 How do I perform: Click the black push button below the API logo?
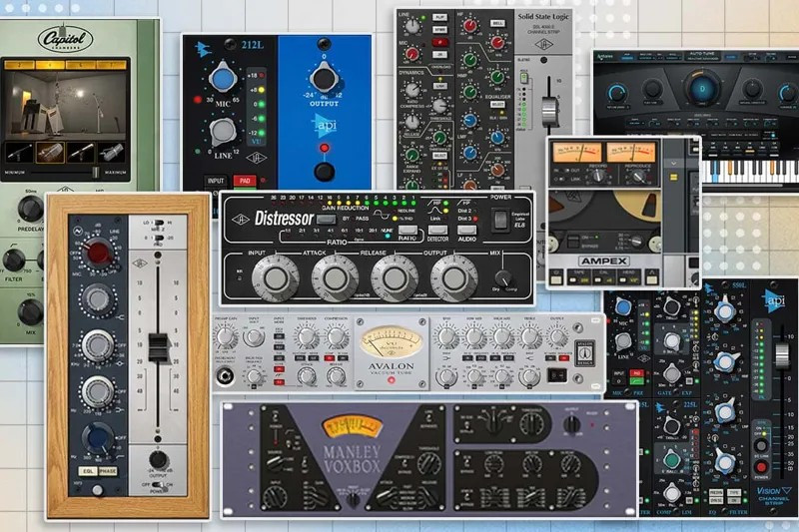coord(324,171)
